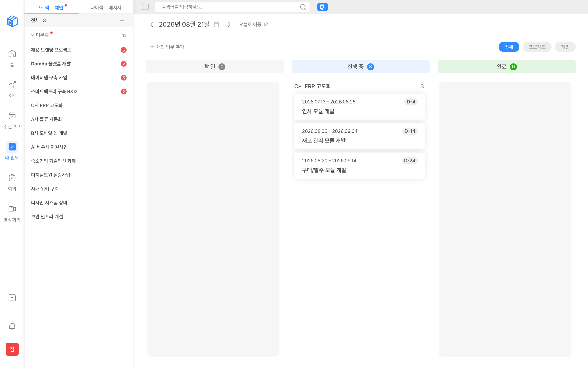Viewport: 588px width, 368px height.
Task: Click the D-4 deadline badge
Action: [411, 102]
